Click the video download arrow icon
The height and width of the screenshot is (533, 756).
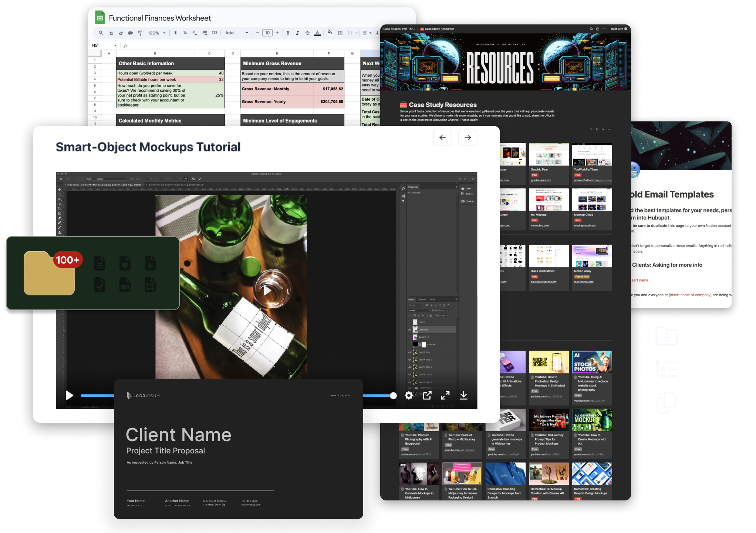(463, 395)
